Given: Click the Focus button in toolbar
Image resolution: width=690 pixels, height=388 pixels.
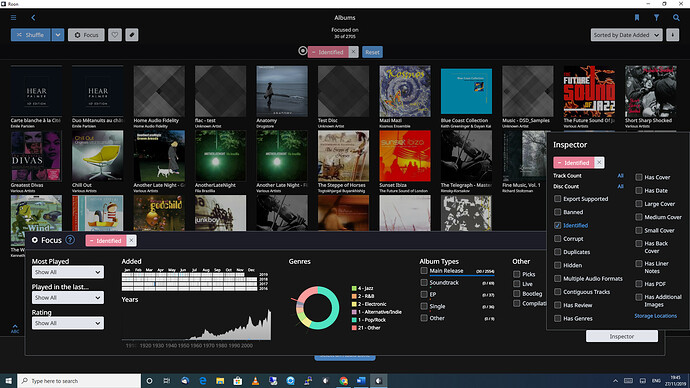Looking at the screenshot, I should (x=86, y=35).
